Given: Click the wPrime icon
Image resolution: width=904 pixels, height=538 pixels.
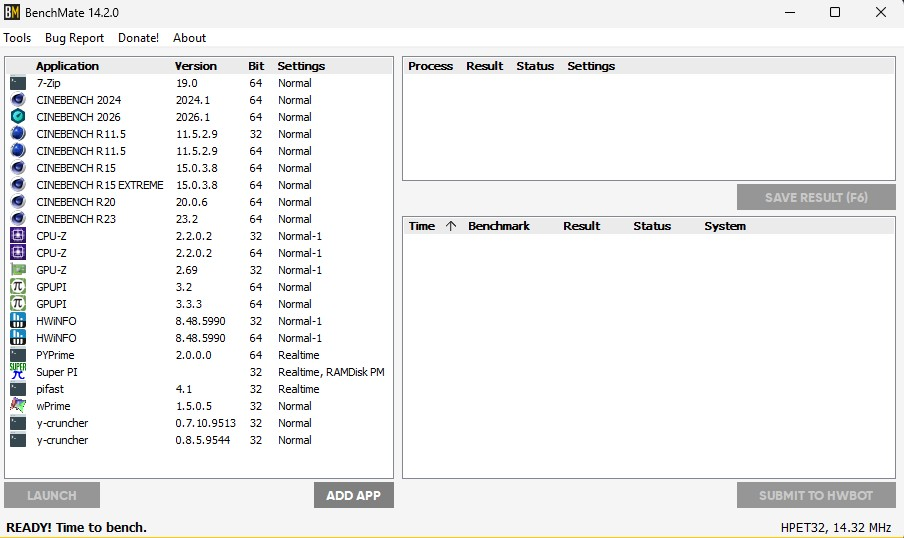Looking at the screenshot, I should point(18,406).
